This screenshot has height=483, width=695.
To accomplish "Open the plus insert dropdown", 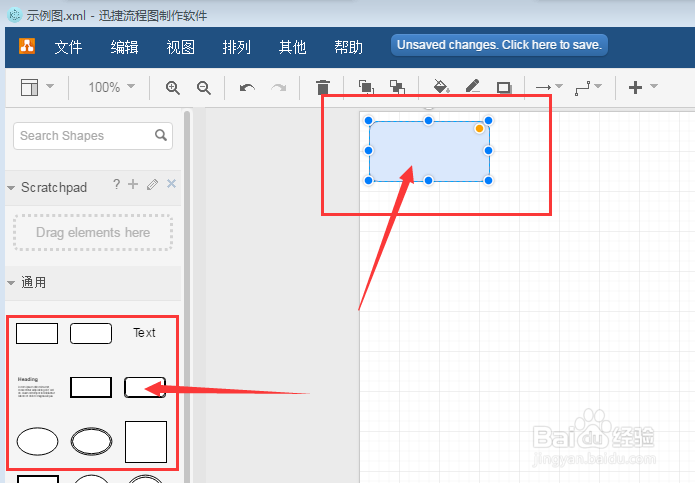I will [643, 87].
